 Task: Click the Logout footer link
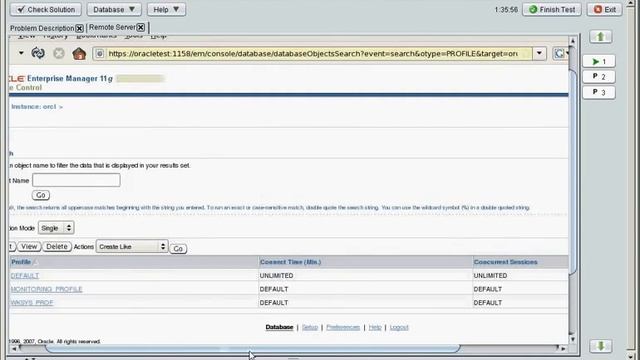pyautogui.click(x=399, y=327)
